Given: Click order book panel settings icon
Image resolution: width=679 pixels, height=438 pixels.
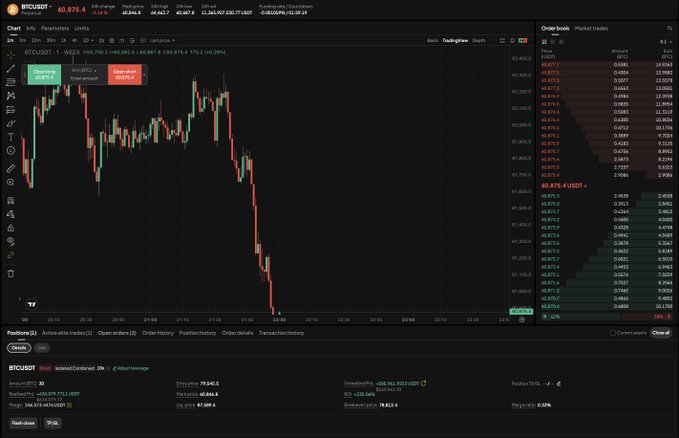Looking at the screenshot, I should coord(669,28).
